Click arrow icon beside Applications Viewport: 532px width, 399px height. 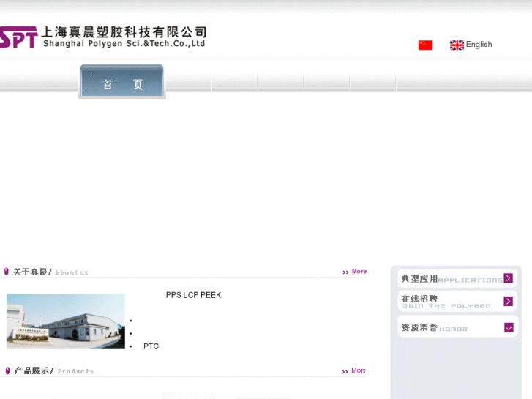(509, 278)
